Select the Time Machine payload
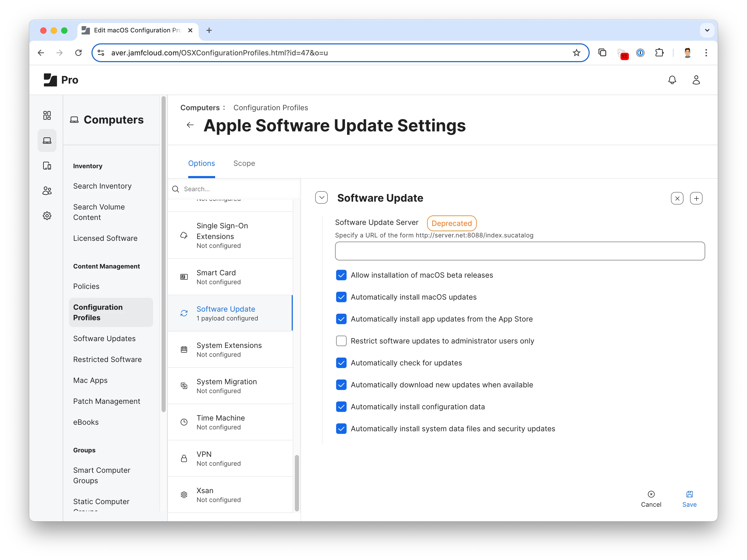 coord(230,422)
